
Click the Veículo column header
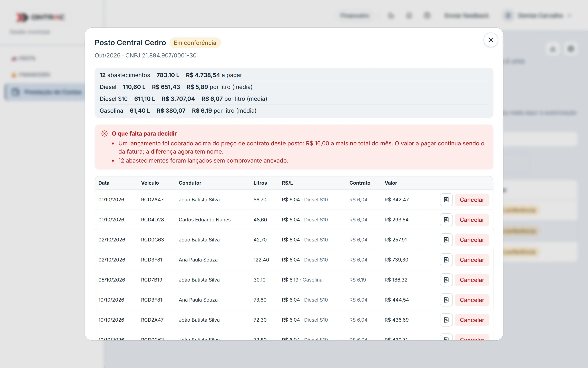point(150,183)
